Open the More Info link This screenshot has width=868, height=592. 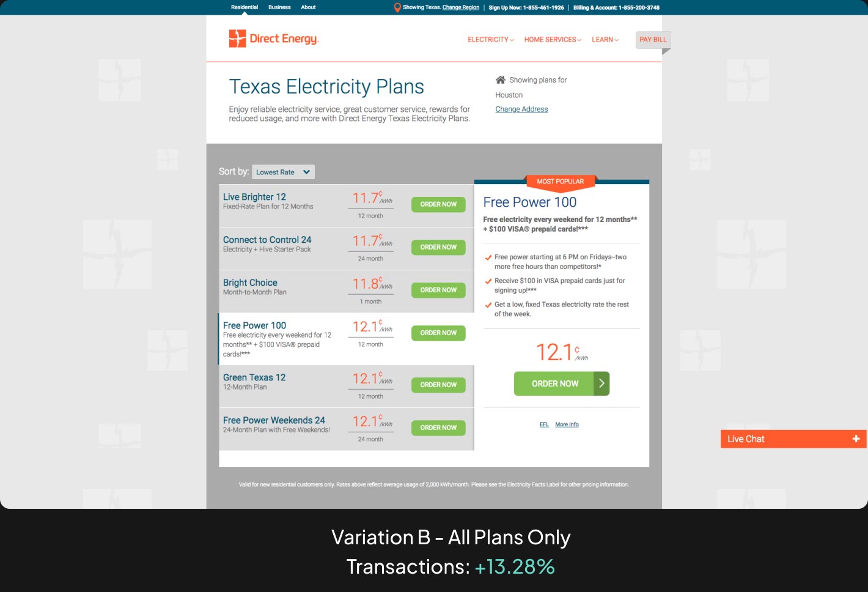click(567, 424)
